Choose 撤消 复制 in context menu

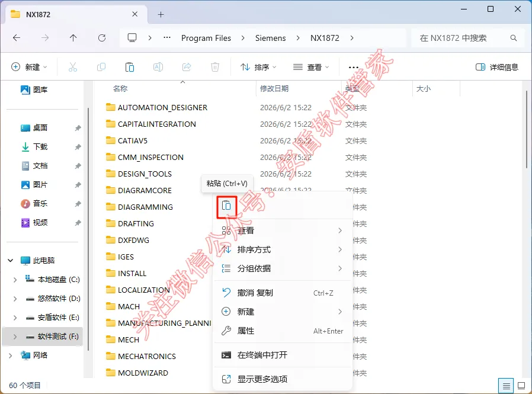(282, 293)
